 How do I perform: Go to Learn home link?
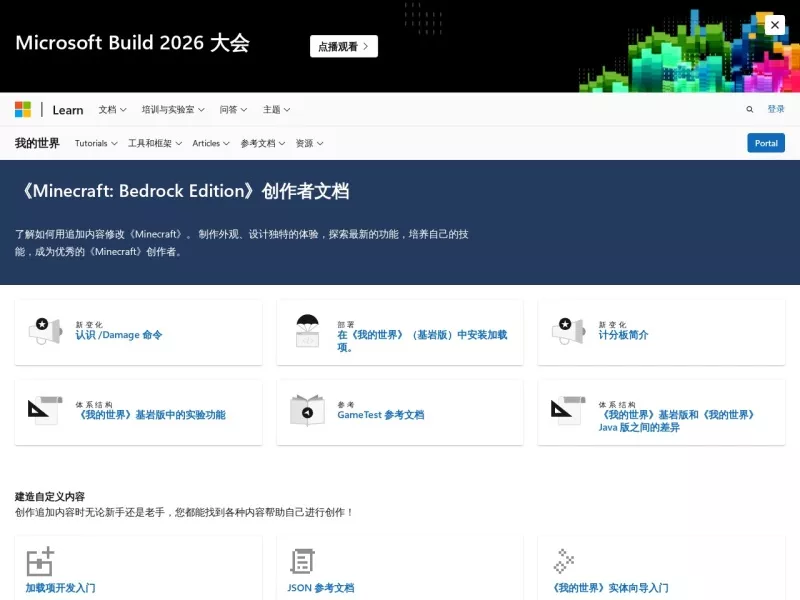click(x=68, y=110)
